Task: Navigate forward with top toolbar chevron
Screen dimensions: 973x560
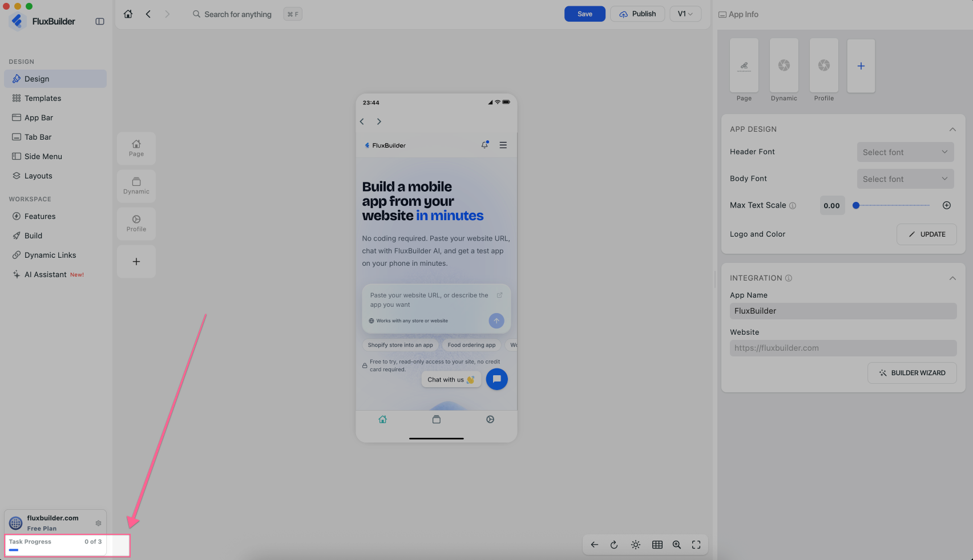Action: click(x=167, y=14)
